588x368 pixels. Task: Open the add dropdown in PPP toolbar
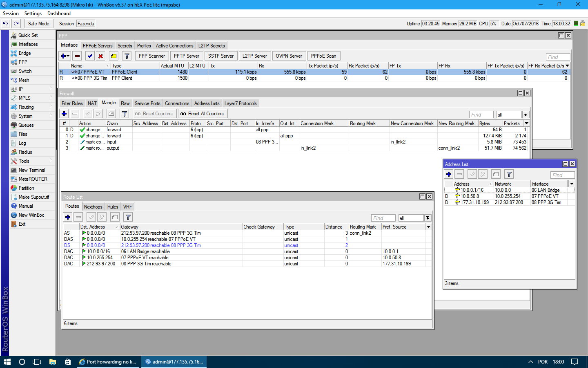pyautogui.click(x=65, y=56)
